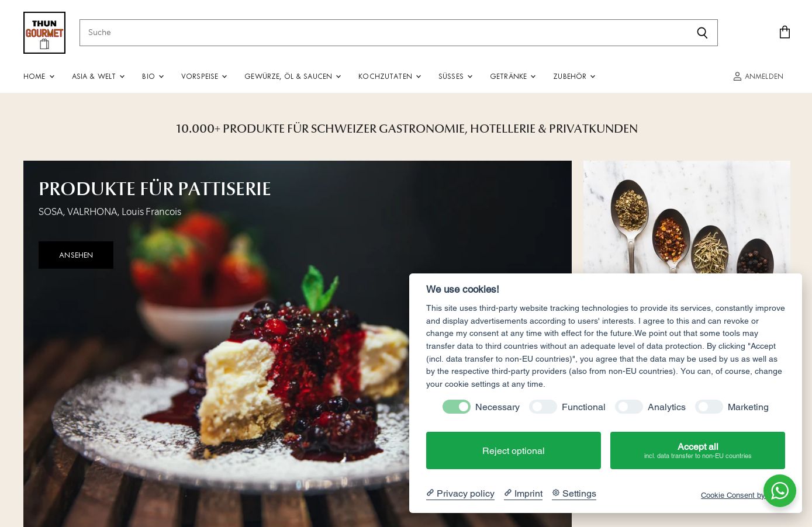Open the Getränke dropdown menu
This screenshot has width=812, height=527.
point(513,77)
